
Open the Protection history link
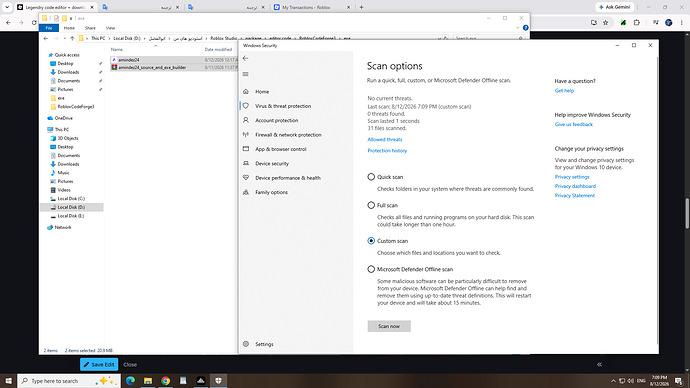[x=387, y=150]
